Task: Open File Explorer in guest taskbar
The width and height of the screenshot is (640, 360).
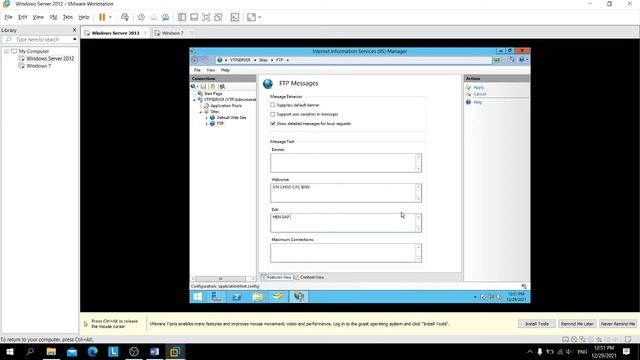Action: pyautogui.click(x=258, y=297)
